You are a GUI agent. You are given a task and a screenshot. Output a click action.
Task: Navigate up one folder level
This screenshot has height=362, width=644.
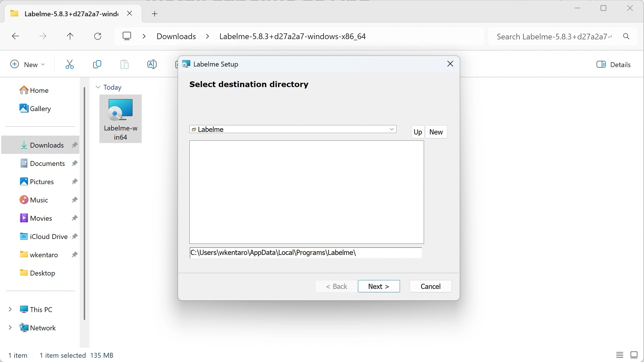(70, 36)
